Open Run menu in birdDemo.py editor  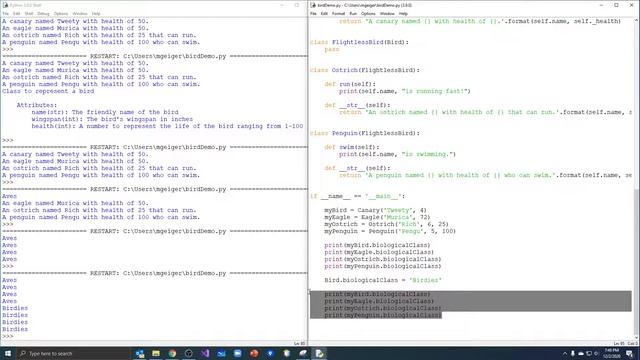click(x=353, y=13)
